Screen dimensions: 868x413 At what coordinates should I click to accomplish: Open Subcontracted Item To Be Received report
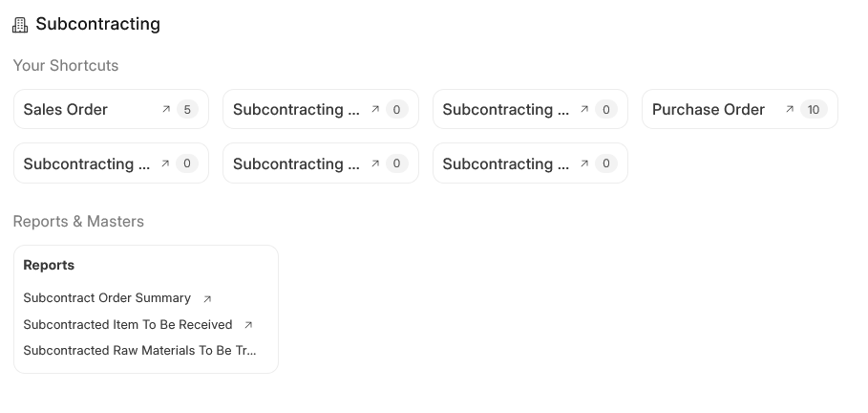pos(128,325)
